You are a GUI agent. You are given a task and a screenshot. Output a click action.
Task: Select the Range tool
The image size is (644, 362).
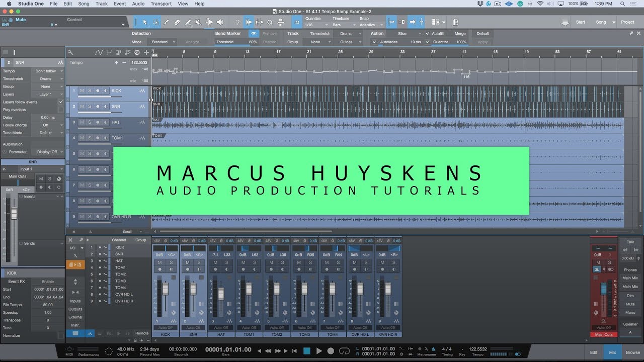pyautogui.click(x=155, y=22)
